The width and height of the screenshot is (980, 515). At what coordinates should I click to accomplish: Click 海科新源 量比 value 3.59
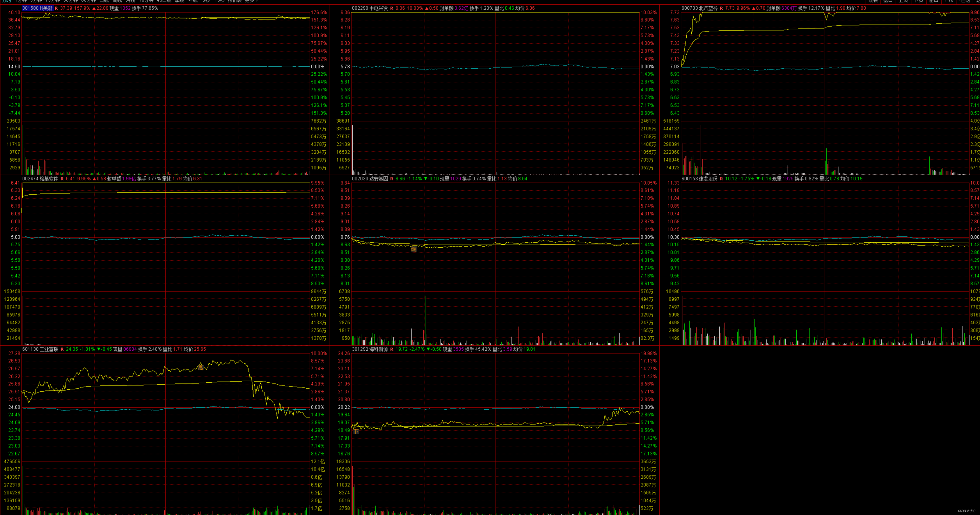click(507, 349)
